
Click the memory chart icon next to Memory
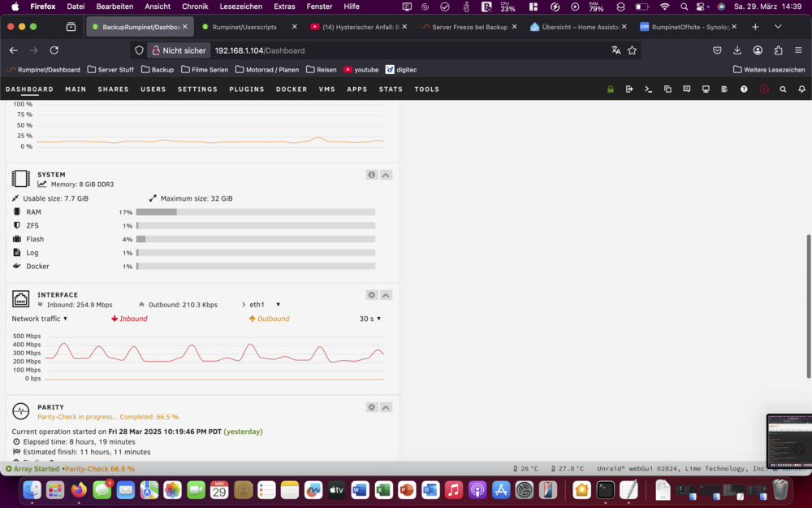[x=42, y=184]
